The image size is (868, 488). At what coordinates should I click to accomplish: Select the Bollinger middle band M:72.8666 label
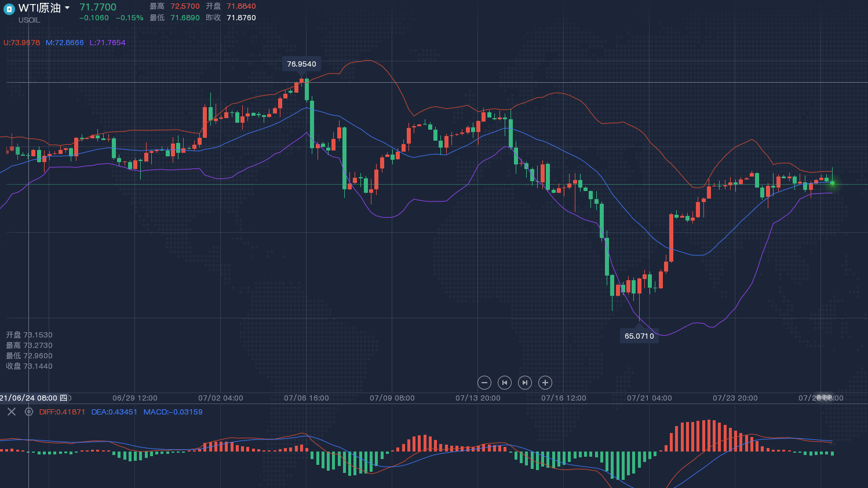pyautogui.click(x=64, y=43)
